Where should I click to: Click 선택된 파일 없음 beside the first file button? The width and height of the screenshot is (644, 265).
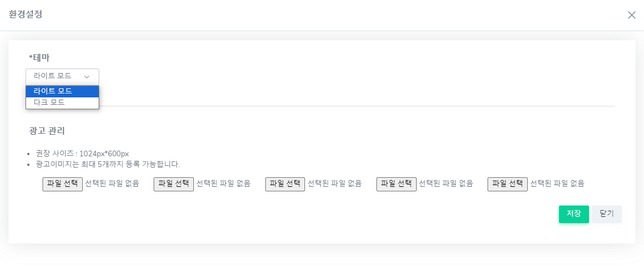(112, 183)
